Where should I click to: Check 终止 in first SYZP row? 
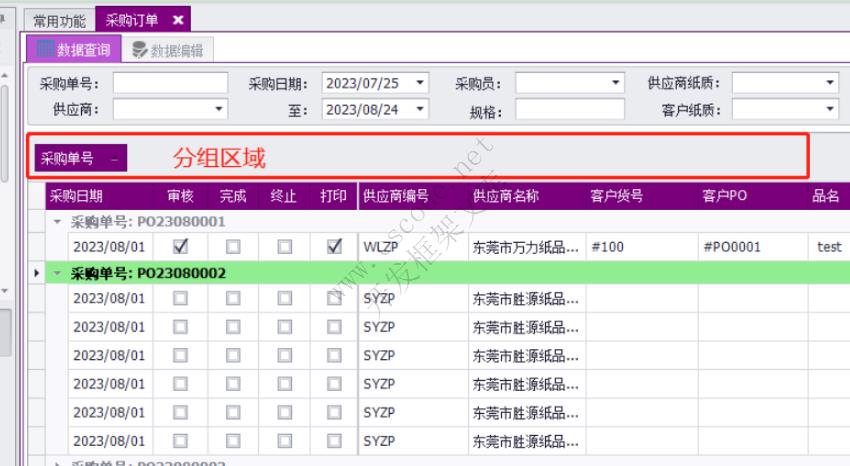(x=285, y=299)
